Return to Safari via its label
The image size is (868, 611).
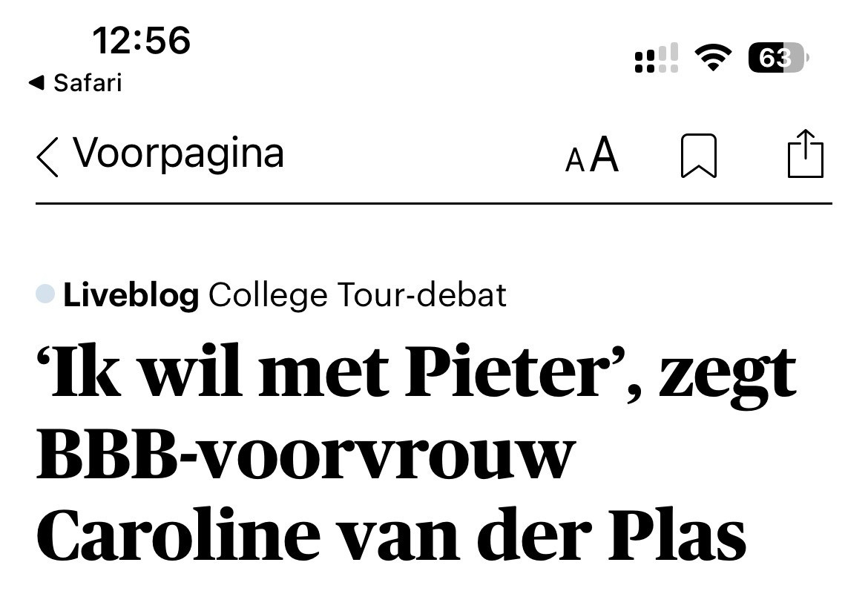point(87,83)
